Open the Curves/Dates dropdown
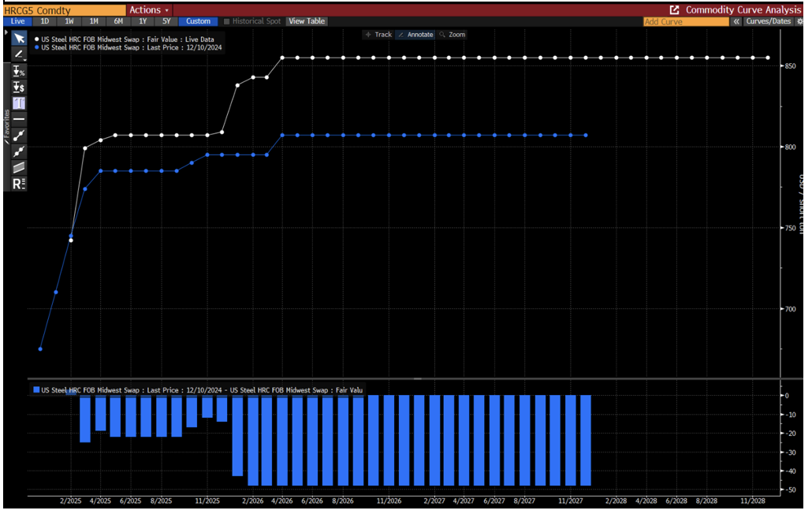This screenshot has width=812, height=514. click(x=767, y=21)
